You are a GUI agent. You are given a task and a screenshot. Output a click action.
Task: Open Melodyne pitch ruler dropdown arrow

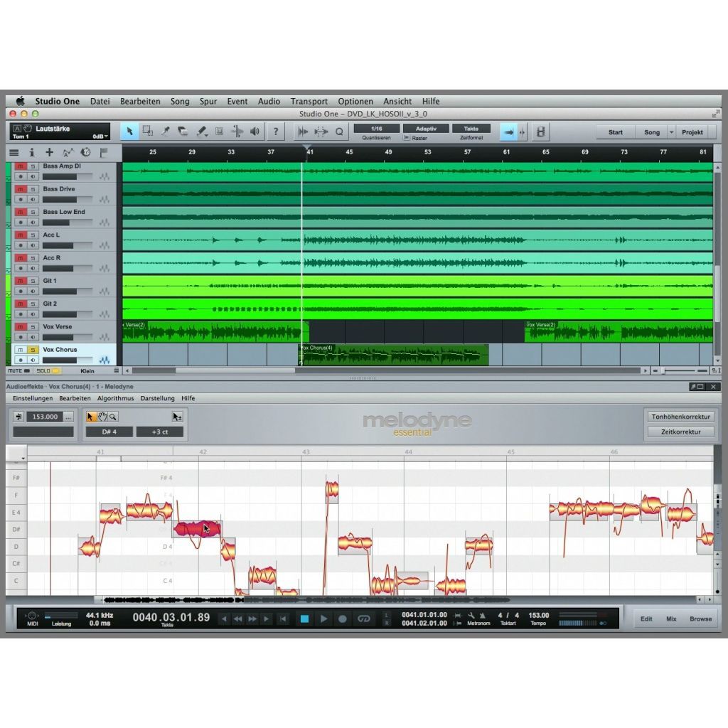pyautogui.click(x=22, y=459)
